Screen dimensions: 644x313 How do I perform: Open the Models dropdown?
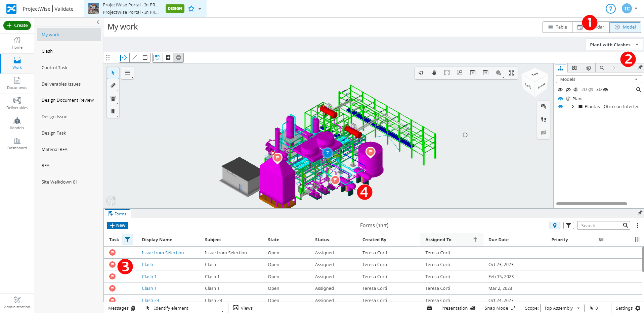click(x=599, y=79)
